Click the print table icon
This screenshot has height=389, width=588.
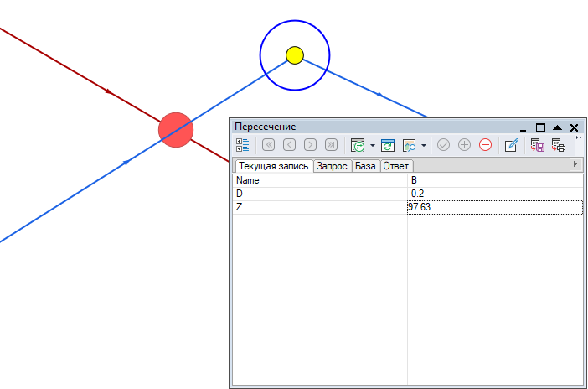(x=559, y=145)
